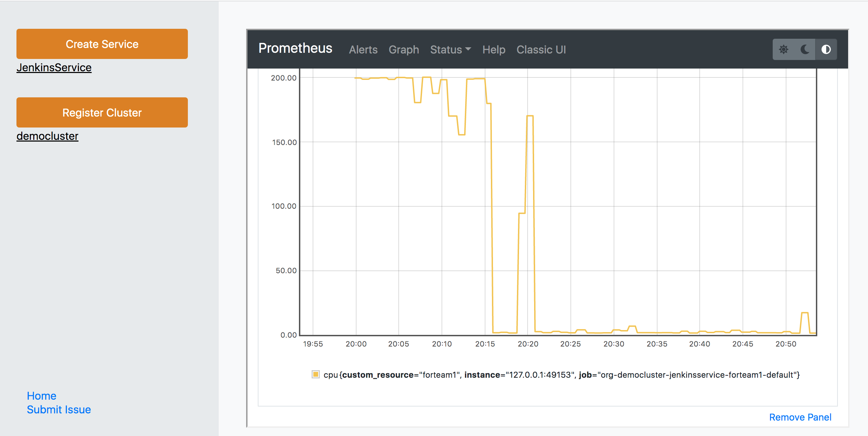Screen dimensions: 868x436
Task: Open the Graph page
Action: [x=403, y=50]
